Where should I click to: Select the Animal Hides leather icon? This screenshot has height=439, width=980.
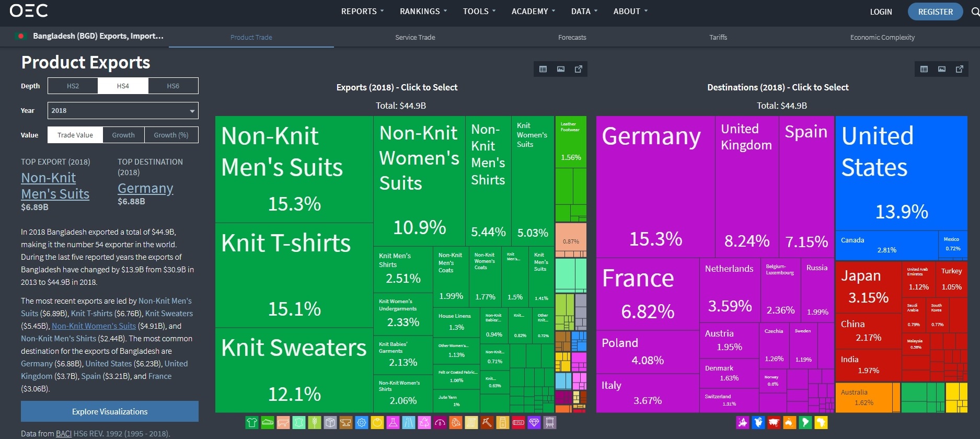(x=299, y=422)
